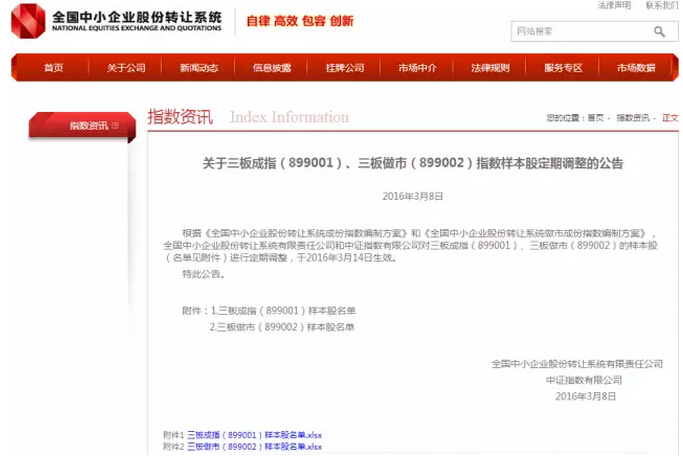683x458 pixels.
Task: Open the 市场数据 navigation item
Action: click(x=636, y=68)
